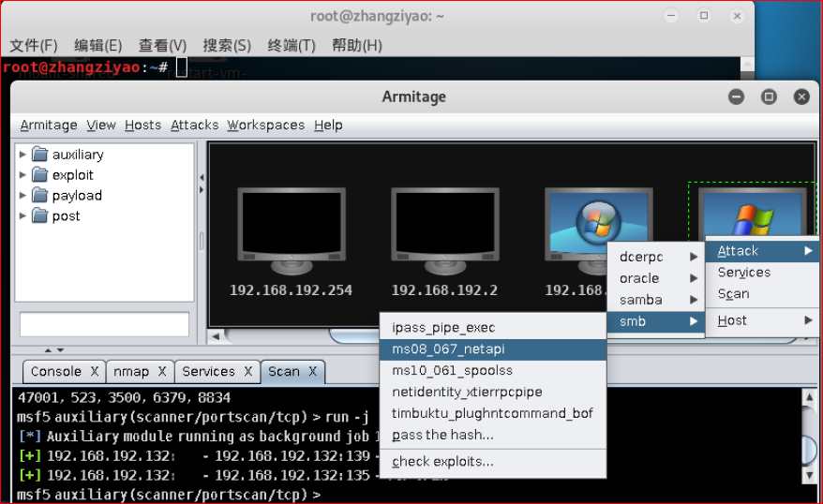Select the Windows XP host with dashed outline

coord(753,211)
